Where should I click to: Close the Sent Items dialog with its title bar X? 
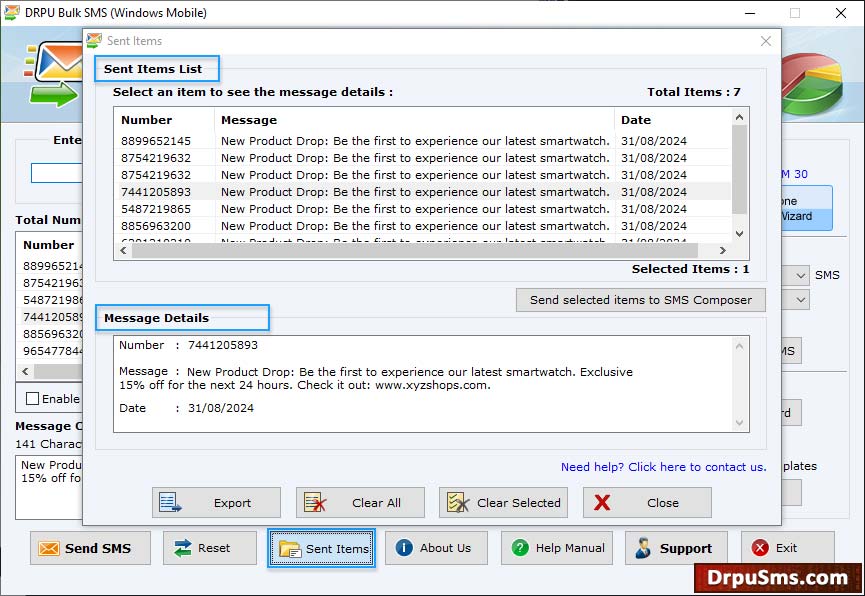(766, 41)
